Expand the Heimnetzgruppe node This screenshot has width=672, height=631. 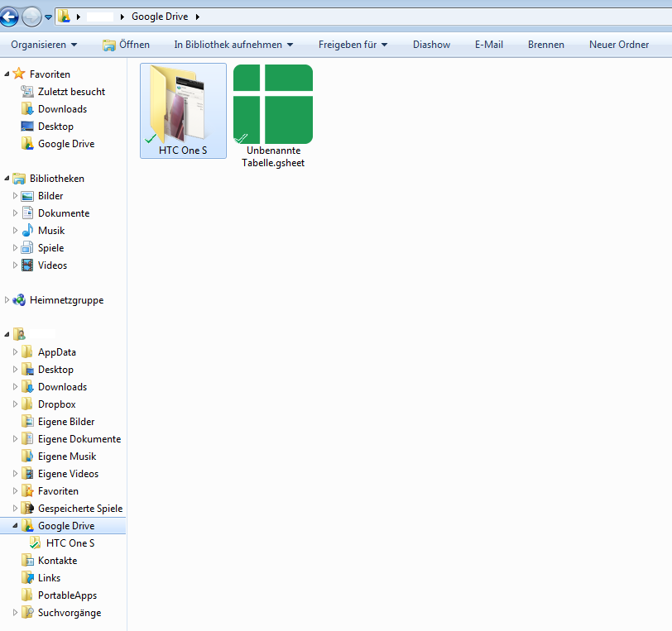coord(7,300)
